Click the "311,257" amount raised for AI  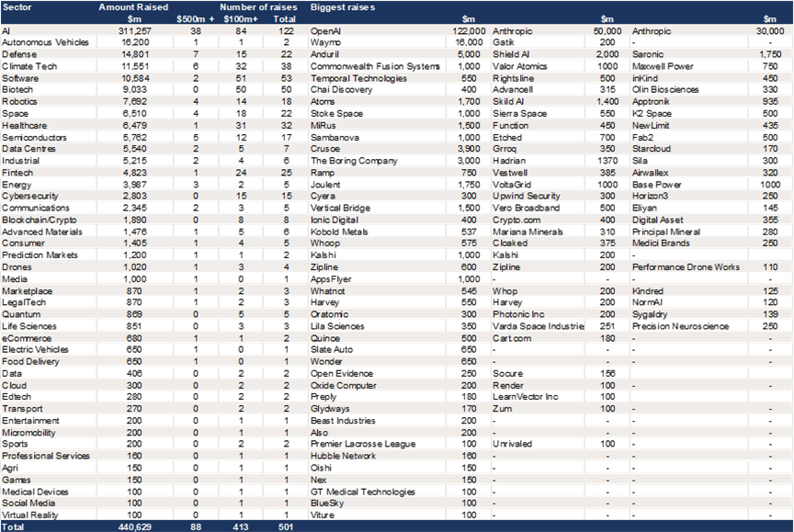tap(135, 31)
